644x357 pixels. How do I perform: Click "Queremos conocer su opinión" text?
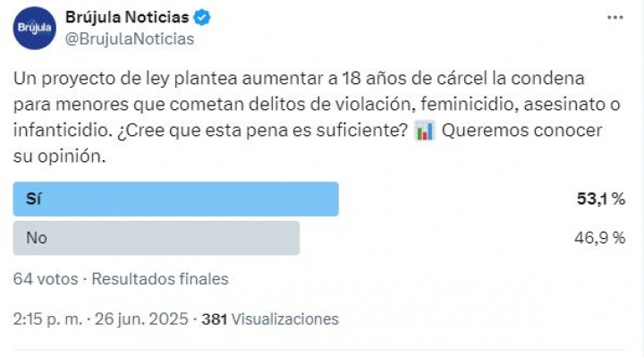308,143
